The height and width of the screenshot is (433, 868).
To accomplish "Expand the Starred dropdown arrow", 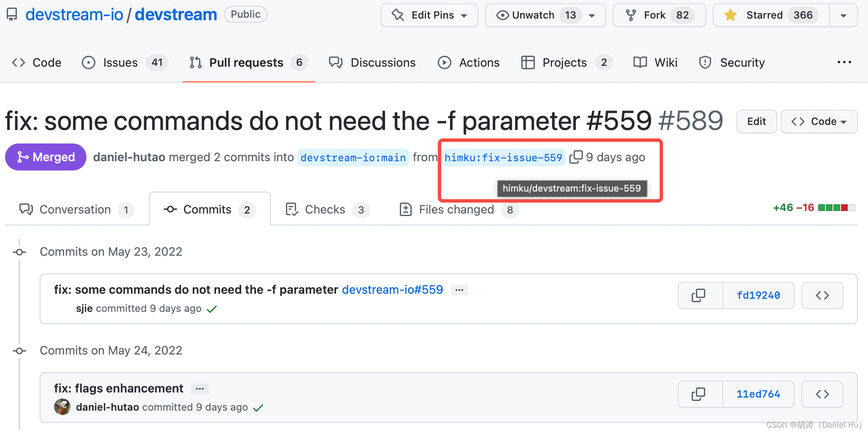I will pyautogui.click(x=844, y=15).
